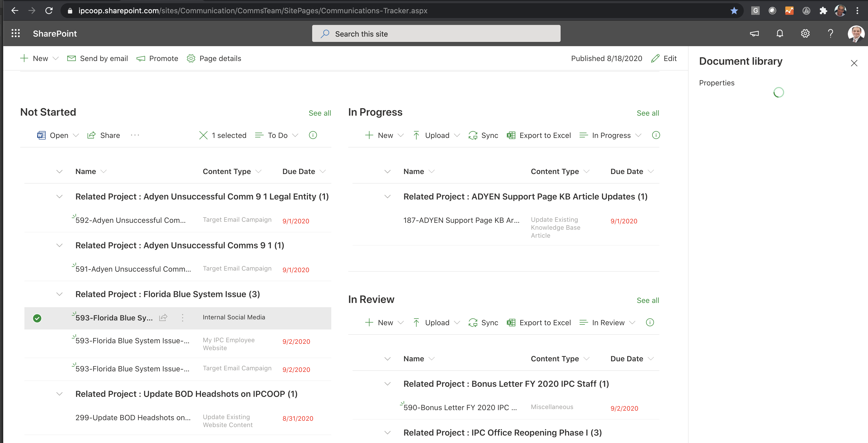Viewport: 868px width, 443px height.
Task: Clear selection with the 1 selected X
Action: coord(203,135)
